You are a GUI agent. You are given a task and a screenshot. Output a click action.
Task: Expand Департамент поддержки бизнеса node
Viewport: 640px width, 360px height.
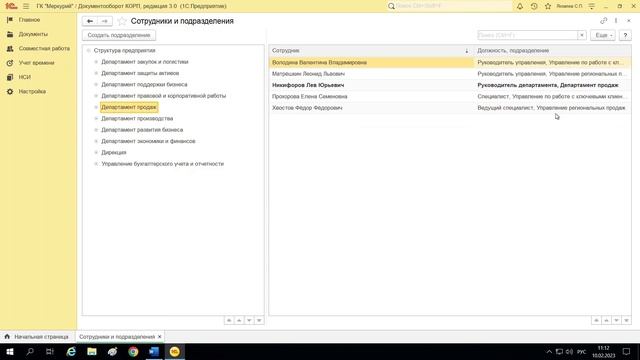[96, 84]
